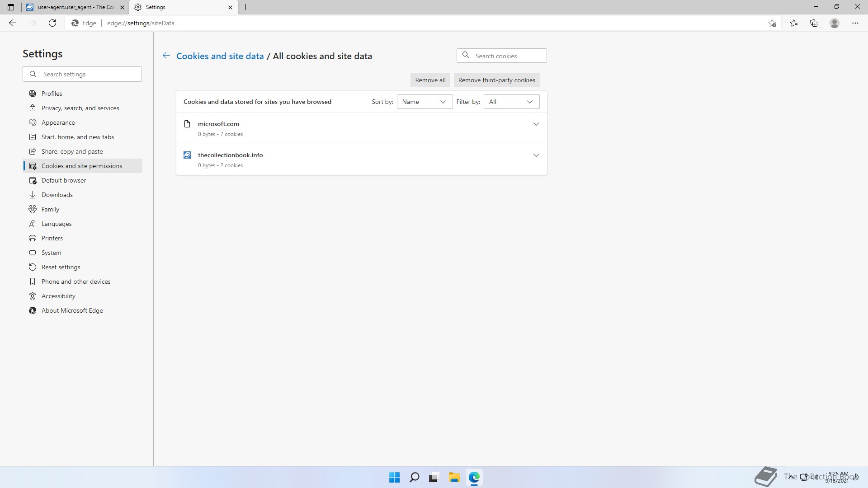Expand microsoft.com cookie entry
This screenshot has height=488, width=868.
pos(536,124)
